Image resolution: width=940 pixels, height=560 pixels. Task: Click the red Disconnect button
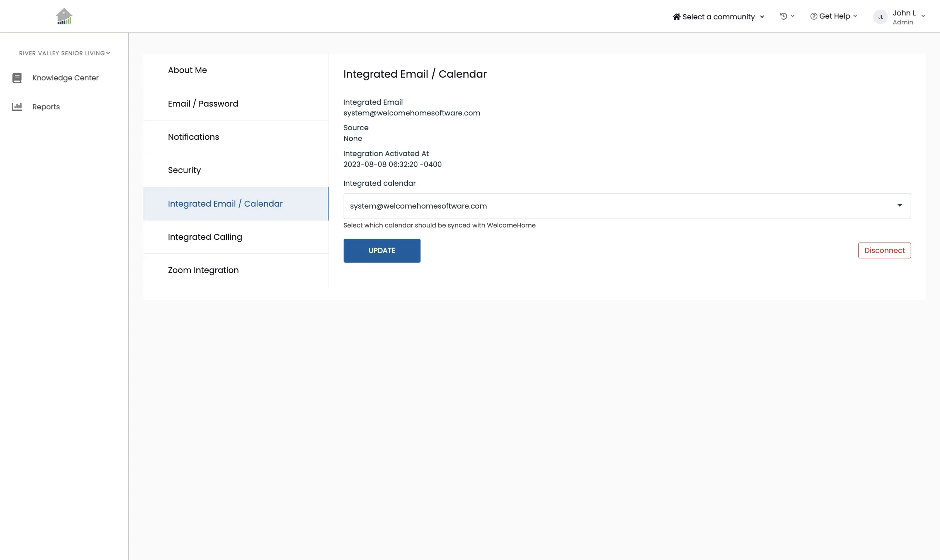point(884,250)
